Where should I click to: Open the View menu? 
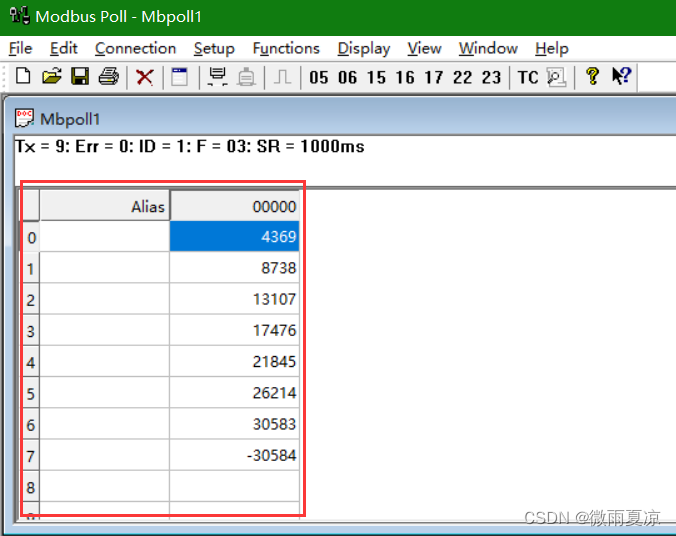tap(424, 48)
